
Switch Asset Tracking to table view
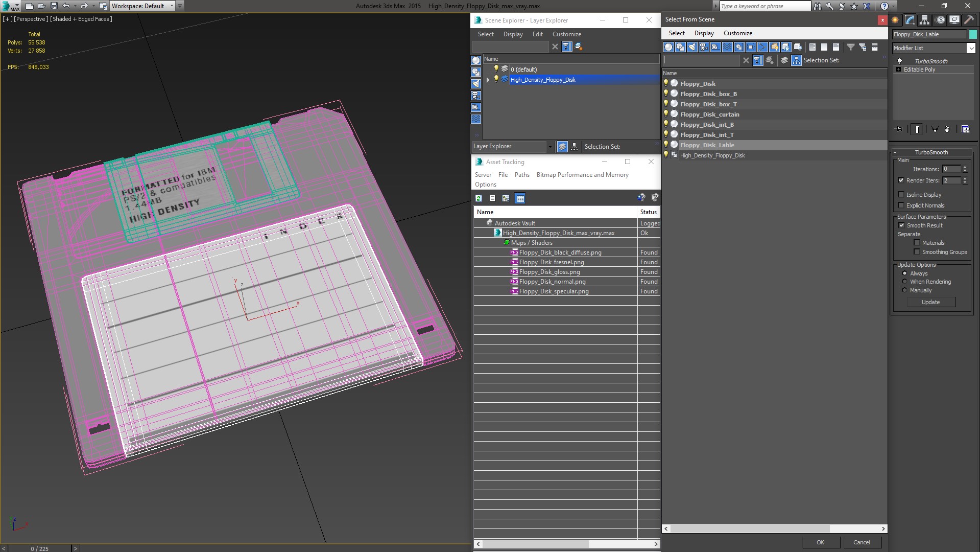click(x=520, y=198)
